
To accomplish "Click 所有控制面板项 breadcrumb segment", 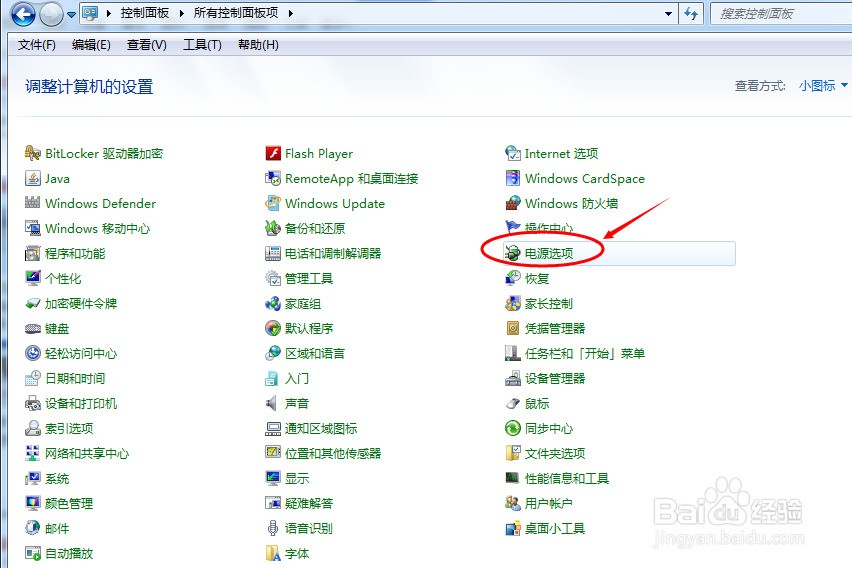I will 236,13.
